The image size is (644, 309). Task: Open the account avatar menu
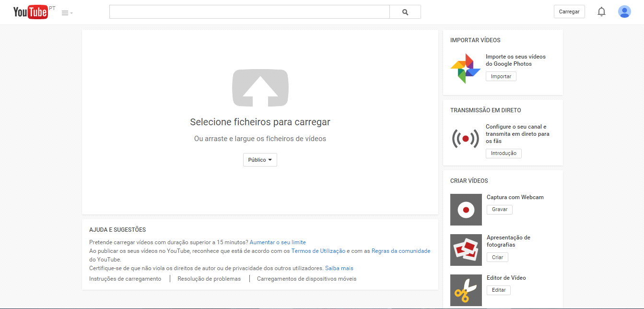(624, 12)
